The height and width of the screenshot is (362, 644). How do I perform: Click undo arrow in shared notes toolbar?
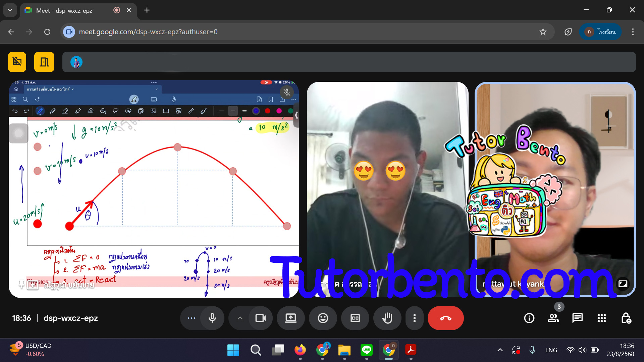click(x=15, y=111)
